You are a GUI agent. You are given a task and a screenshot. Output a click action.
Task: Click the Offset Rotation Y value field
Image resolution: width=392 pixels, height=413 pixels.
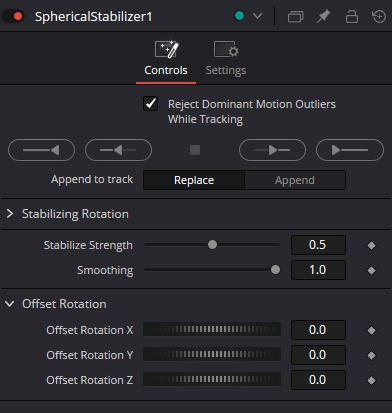click(x=318, y=355)
